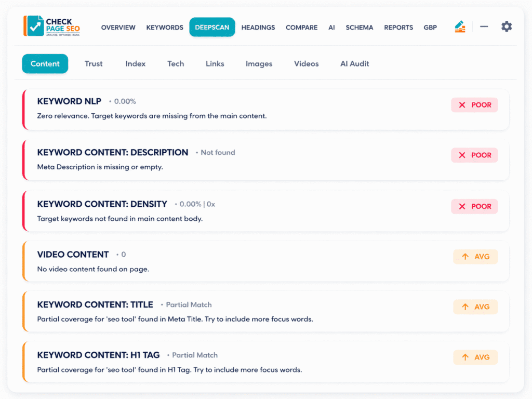Screen dimensions: 532x399
Task: Go to the KEYWORDS section
Action: coord(165,28)
